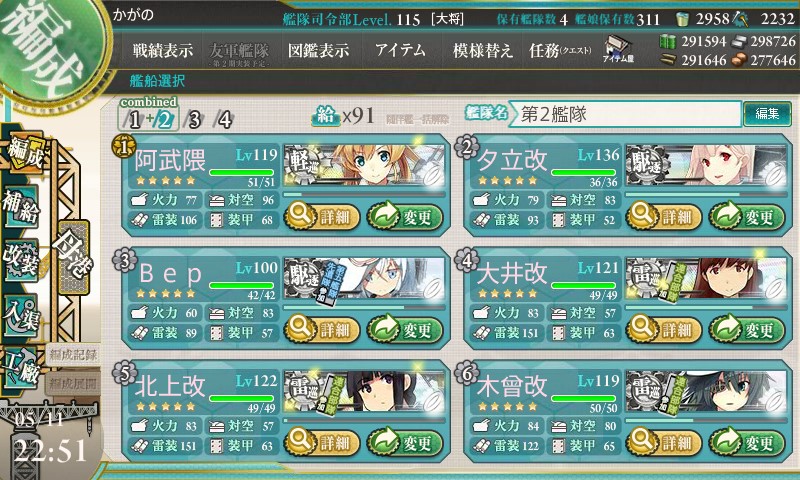Click 編成記録 formation record button
Screen dimensions: 800x480
[x=72, y=355]
